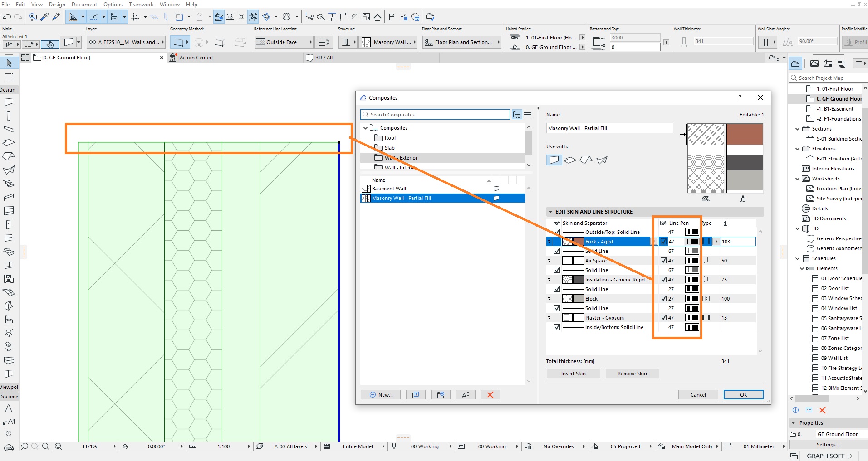Open the Composites dialog help question mark
Image resolution: width=868 pixels, height=461 pixels.
(740, 97)
